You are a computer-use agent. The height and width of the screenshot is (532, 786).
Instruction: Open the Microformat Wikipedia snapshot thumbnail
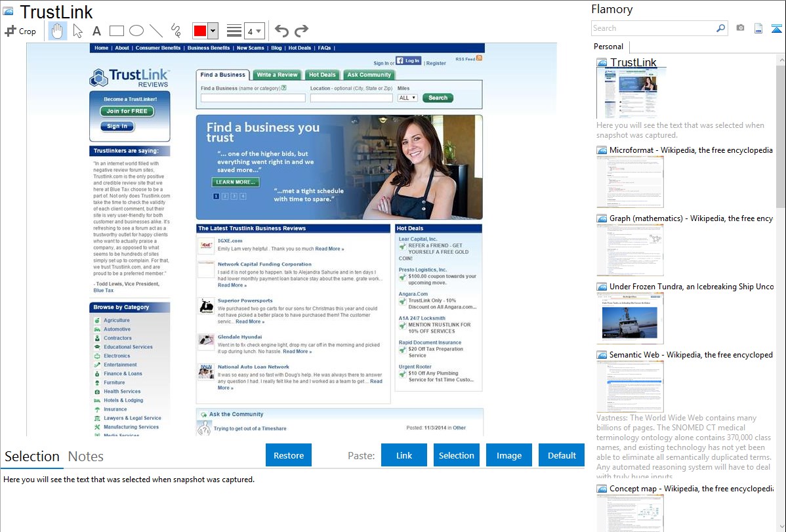pos(630,182)
